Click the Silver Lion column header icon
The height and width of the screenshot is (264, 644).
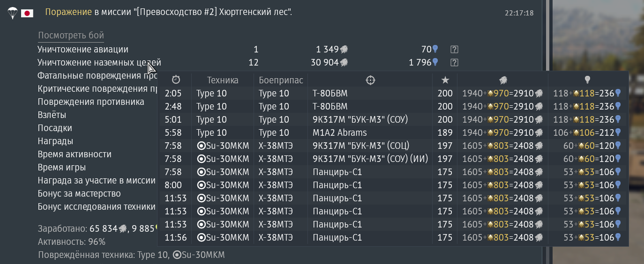click(503, 80)
